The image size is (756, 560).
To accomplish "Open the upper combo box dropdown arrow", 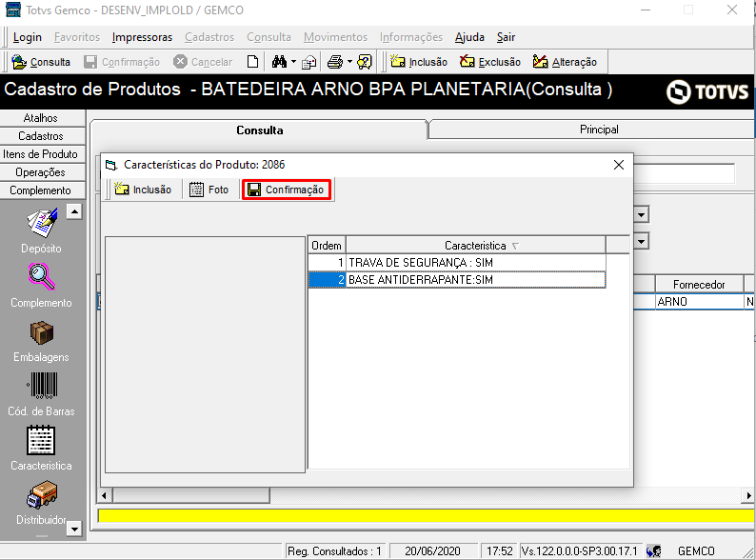I will [x=641, y=214].
